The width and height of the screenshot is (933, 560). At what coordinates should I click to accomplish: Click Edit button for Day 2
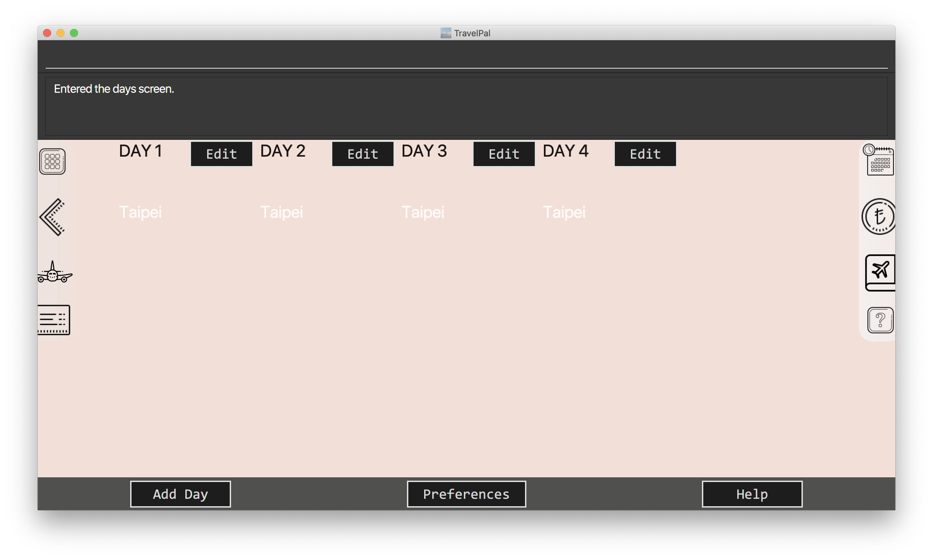coord(363,154)
